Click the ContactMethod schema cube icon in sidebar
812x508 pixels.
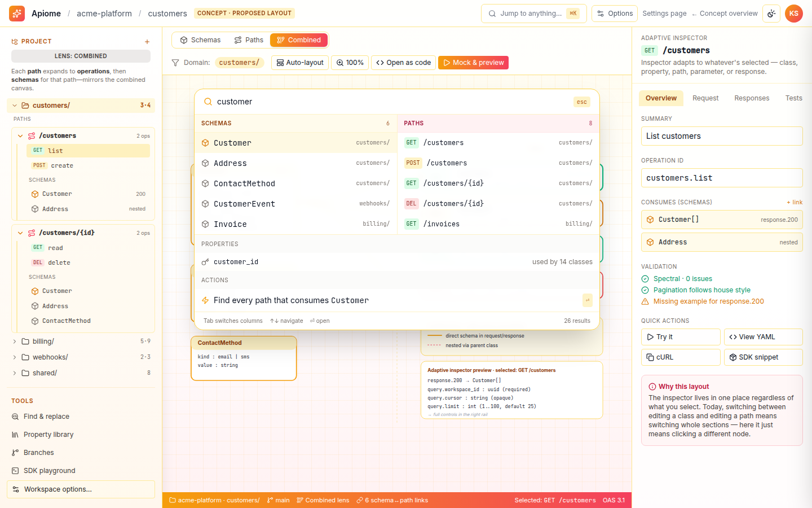point(35,321)
